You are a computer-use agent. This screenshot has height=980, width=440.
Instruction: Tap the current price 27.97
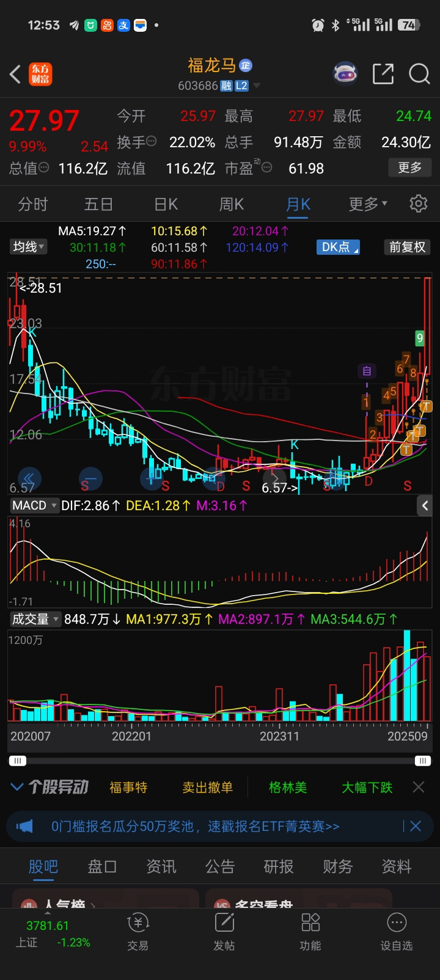click(x=44, y=120)
